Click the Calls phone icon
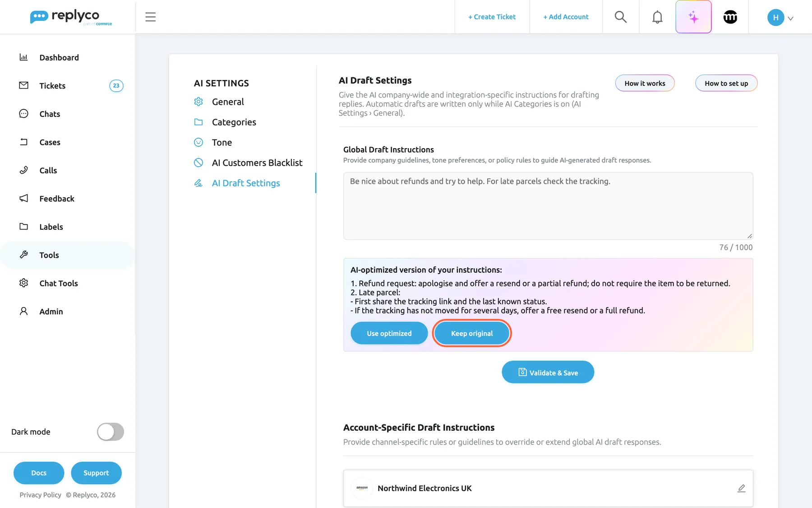This screenshot has height=508, width=812. click(24, 170)
